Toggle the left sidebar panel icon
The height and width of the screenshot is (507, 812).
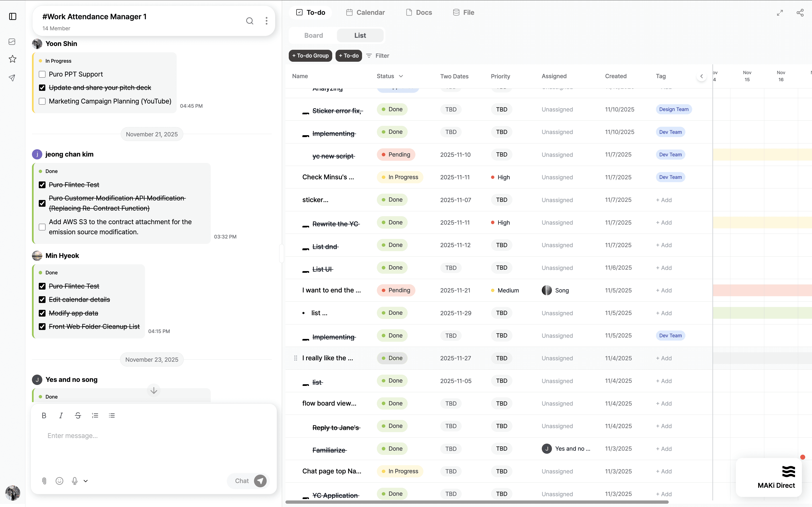[13, 16]
